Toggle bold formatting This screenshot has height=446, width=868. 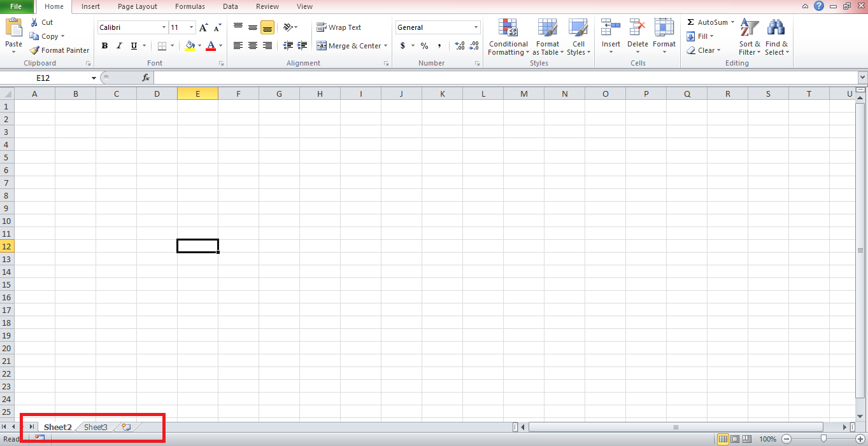104,46
